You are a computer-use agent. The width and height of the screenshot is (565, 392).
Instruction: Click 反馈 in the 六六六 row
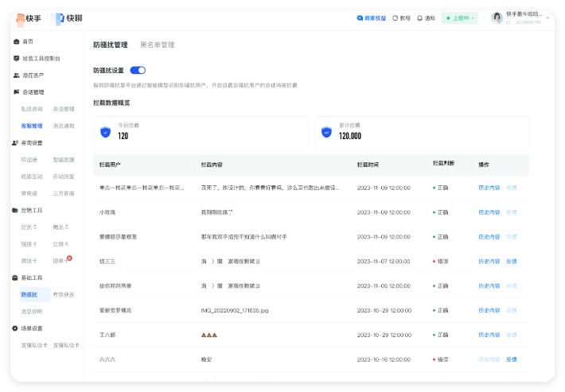pos(512,359)
